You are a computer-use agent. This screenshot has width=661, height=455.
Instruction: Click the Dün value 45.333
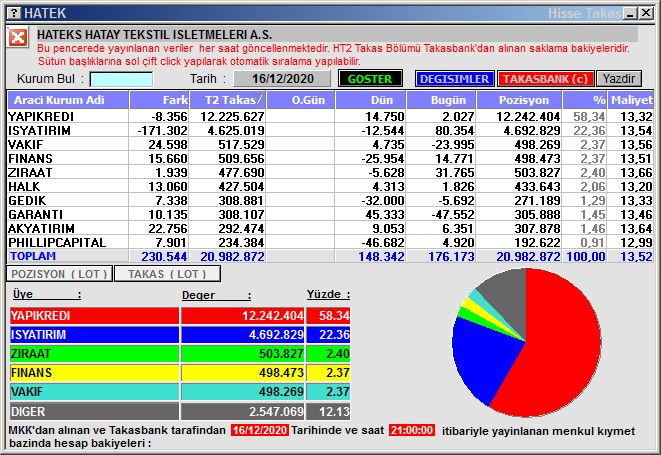pos(384,214)
